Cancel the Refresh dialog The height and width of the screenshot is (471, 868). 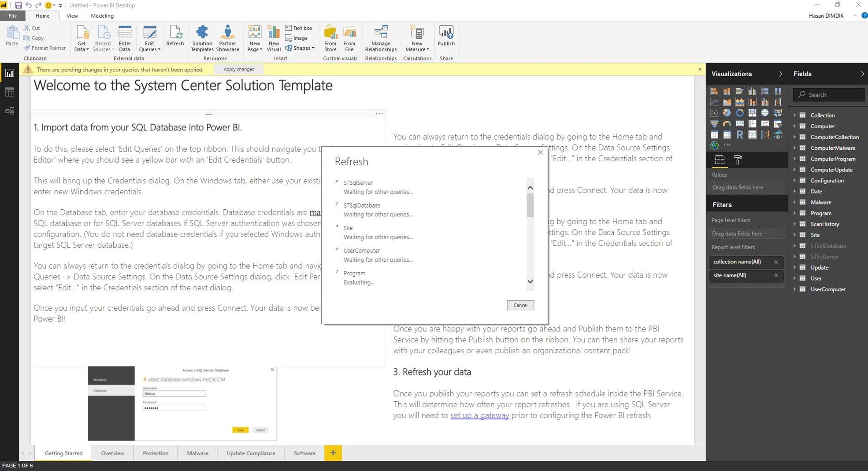pyautogui.click(x=520, y=305)
